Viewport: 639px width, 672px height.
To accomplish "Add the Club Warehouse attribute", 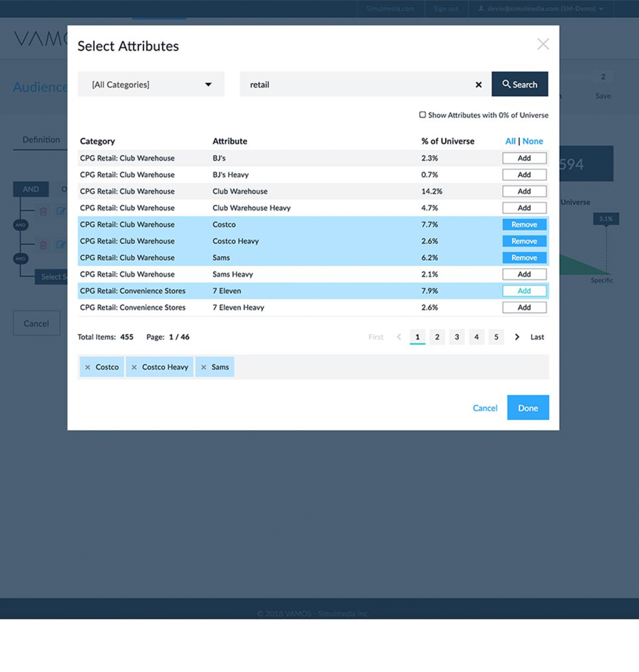I will pyautogui.click(x=524, y=191).
